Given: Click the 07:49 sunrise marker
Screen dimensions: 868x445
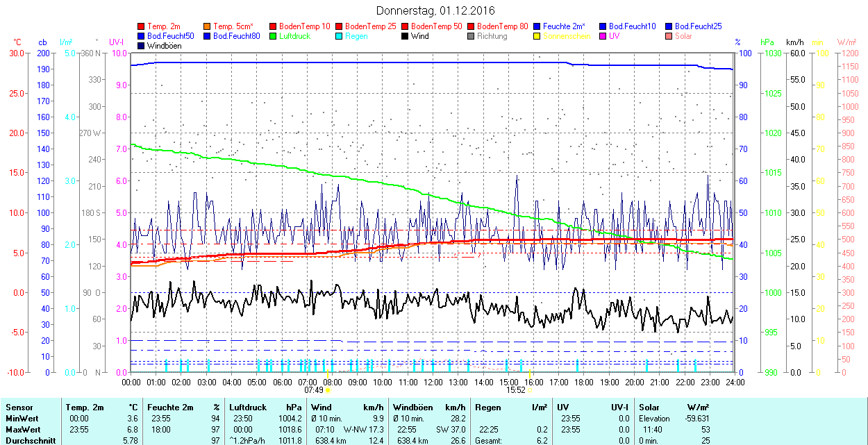Looking at the screenshot, I should [x=314, y=390].
